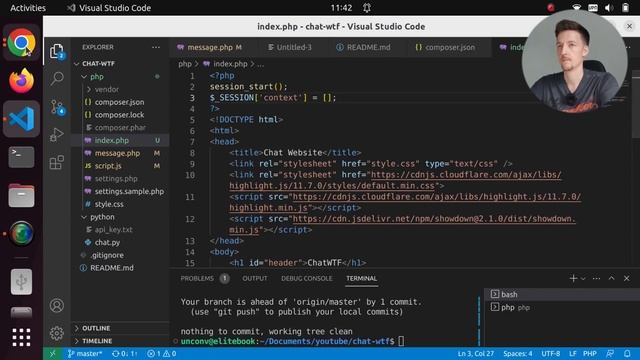
Task: Open composer.json in the explorer
Action: point(119,102)
